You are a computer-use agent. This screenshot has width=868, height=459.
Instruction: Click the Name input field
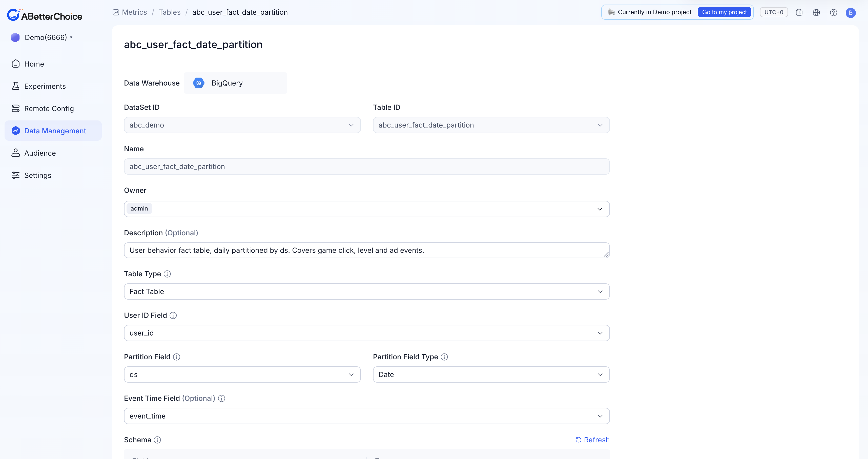coord(367,166)
